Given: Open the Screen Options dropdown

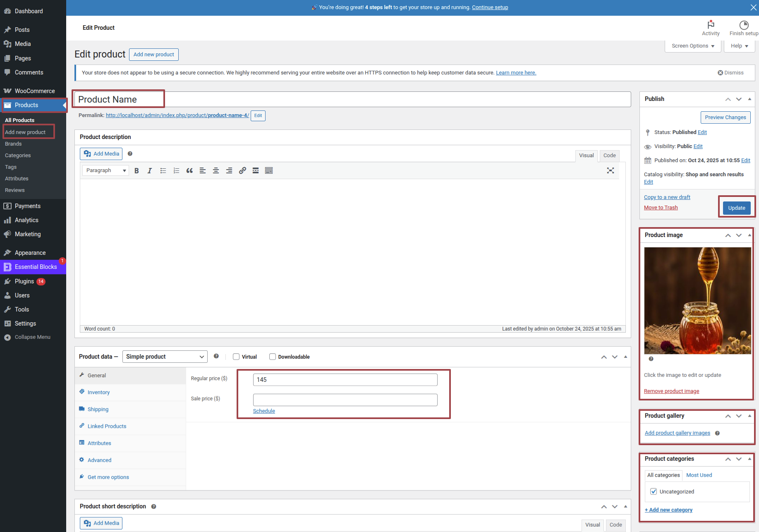Looking at the screenshot, I should [693, 46].
